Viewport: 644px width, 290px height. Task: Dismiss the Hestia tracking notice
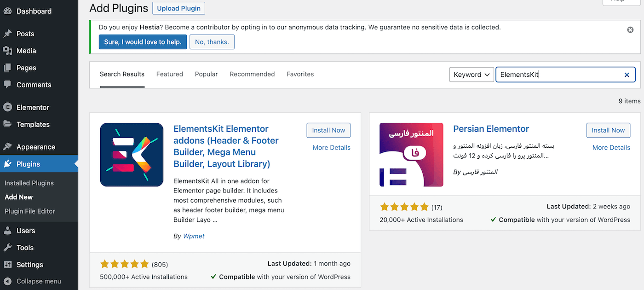(x=630, y=29)
